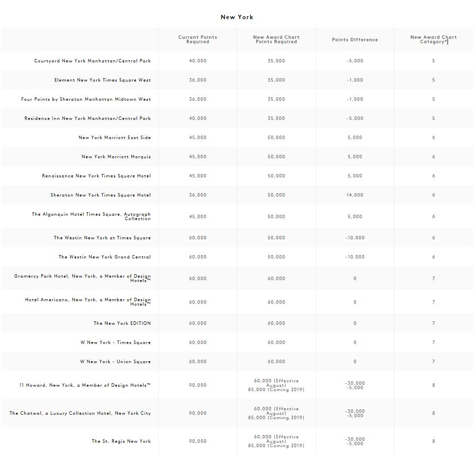Click category 7 for The New York EDITION

click(433, 323)
